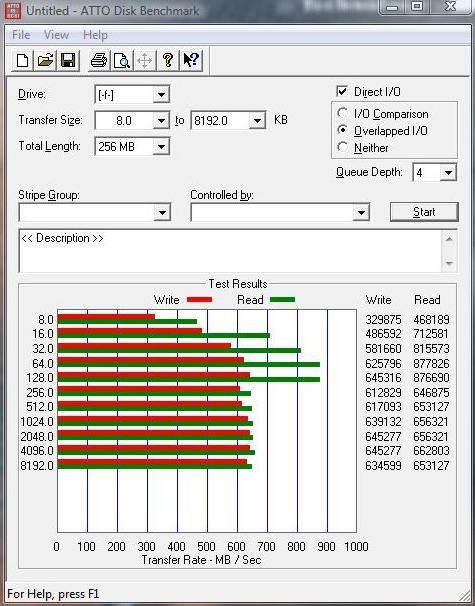The width and height of the screenshot is (475, 606).
Task: Click write value 634599
Action: click(x=383, y=465)
